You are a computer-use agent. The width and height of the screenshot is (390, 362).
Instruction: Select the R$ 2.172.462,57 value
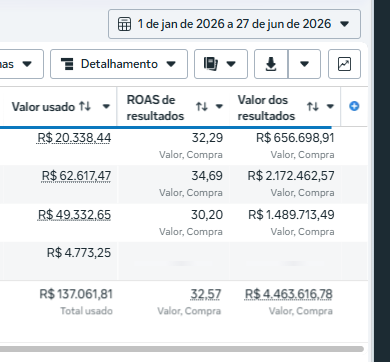(x=291, y=176)
